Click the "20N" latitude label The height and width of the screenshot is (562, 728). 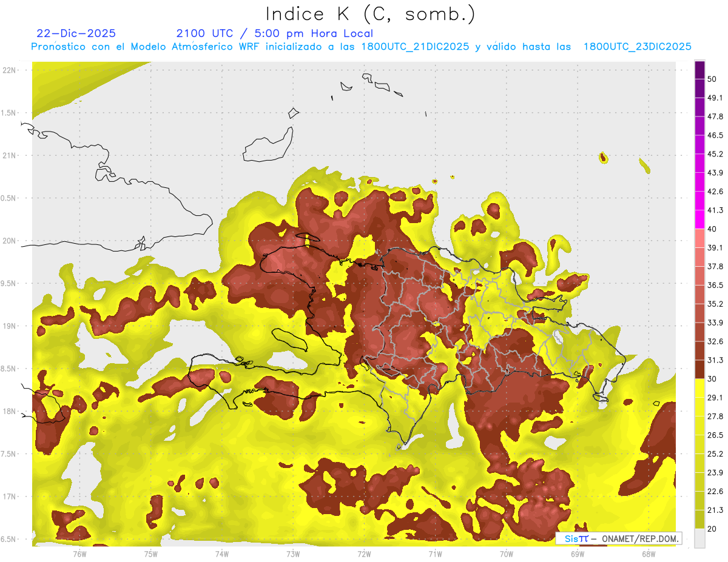(x=9, y=241)
